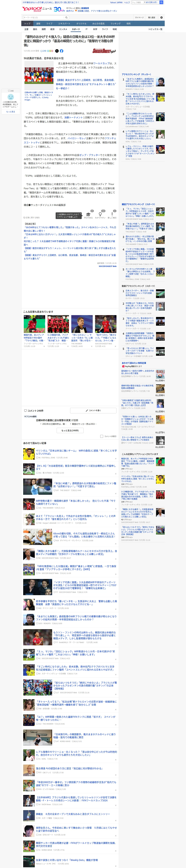
Task: Open the みんなの意見 tab
Action: tap(99, 24)
